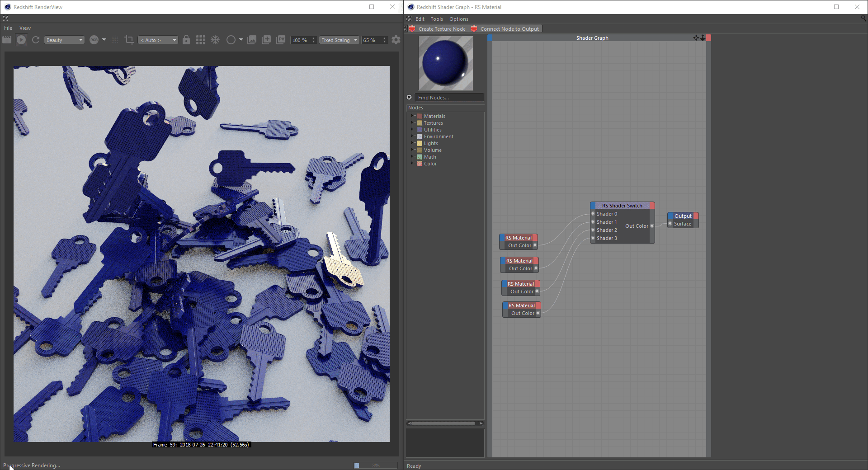The image size is (868, 470).
Task: Open the Fixed Scaling dropdown
Action: 339,40
